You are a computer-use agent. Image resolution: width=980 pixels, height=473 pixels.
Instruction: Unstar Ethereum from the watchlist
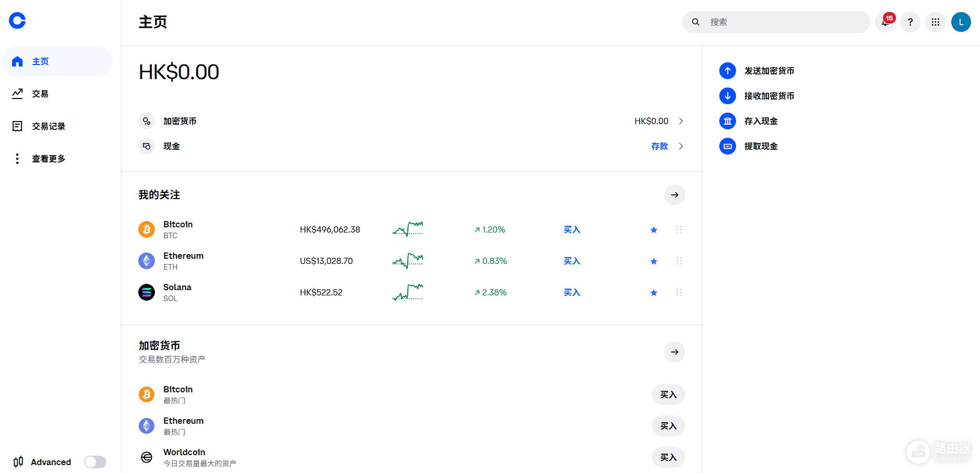coord(654,261)
